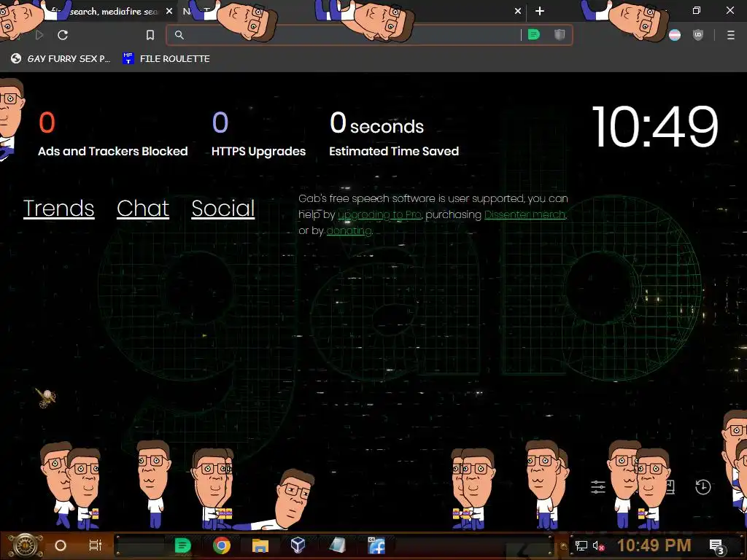747x560 pixels.
Task: Open the Trends link
Action: click(x=58, y=208)
